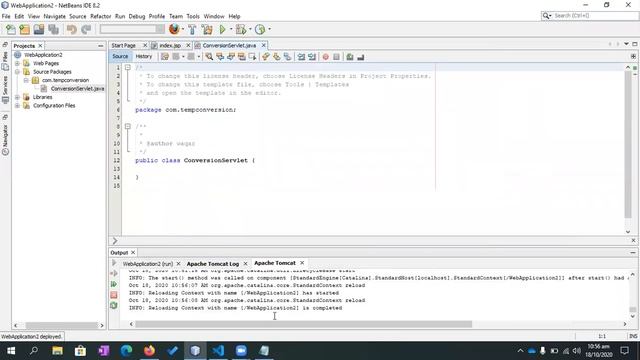Click the Shift Line Right icon

pos(312,57)
